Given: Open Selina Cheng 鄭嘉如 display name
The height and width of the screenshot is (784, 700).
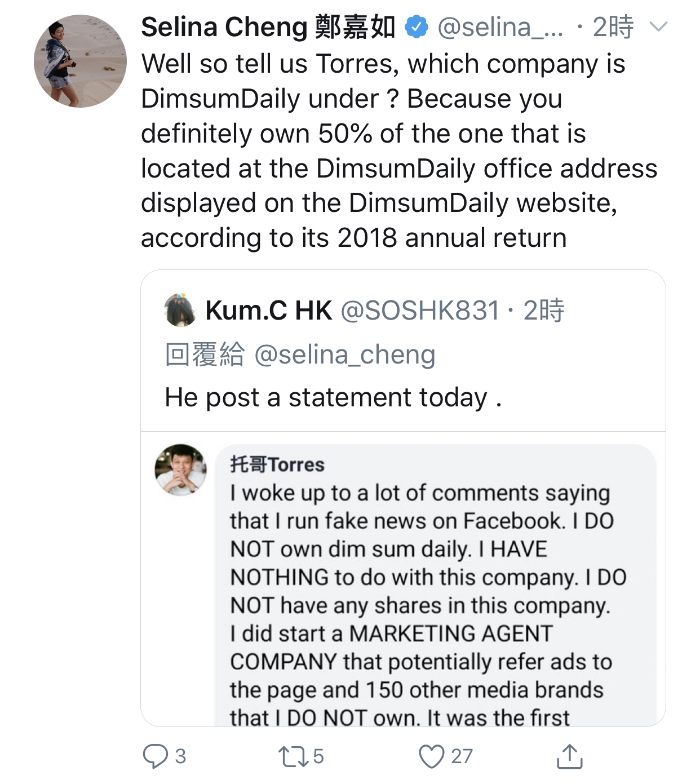Looking at the screenshot, I should pyautogui.click(x=268, y=27).
